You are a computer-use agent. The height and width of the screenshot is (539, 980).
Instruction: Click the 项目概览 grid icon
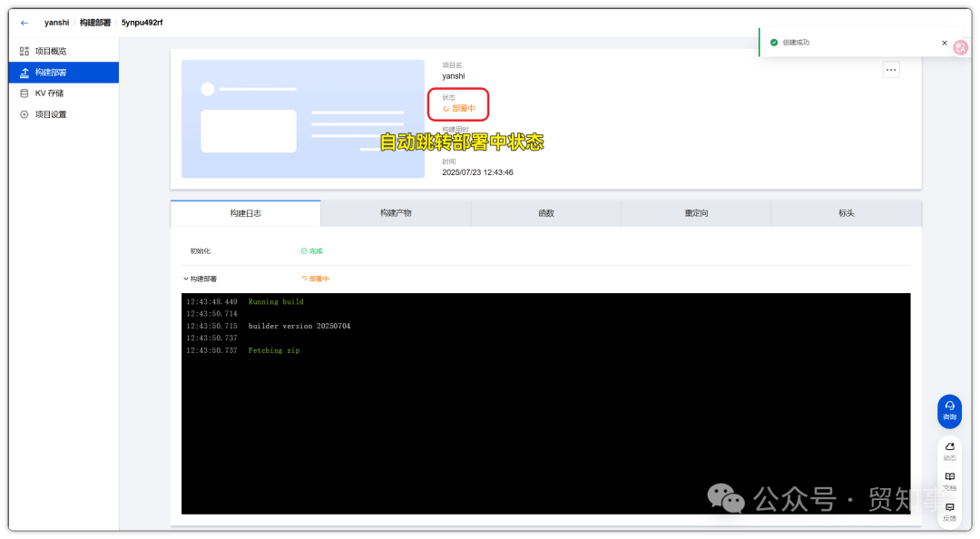(24, 52)
